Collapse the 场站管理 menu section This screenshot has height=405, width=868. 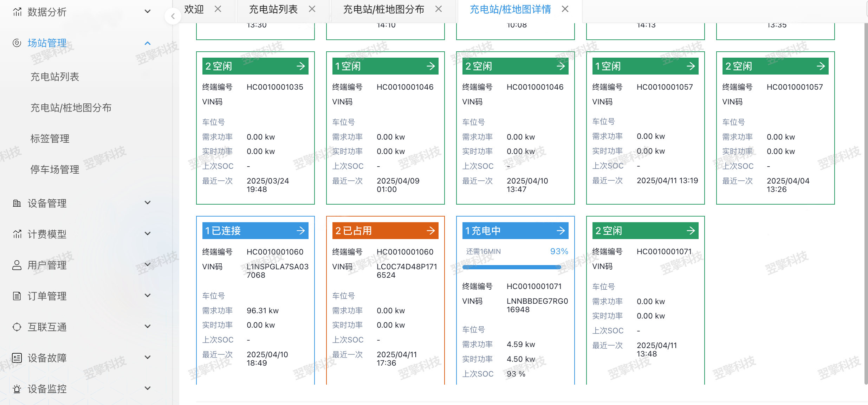coord(148,43)
